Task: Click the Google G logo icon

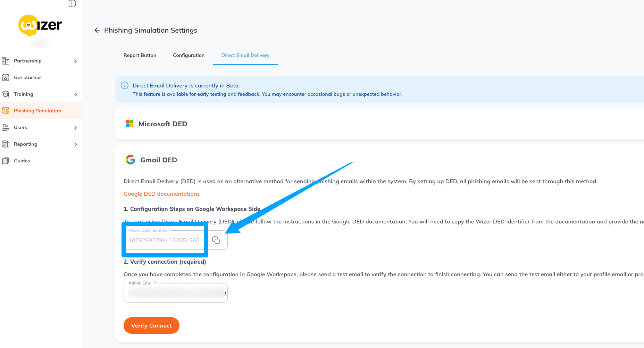Action: click(131, 160)
